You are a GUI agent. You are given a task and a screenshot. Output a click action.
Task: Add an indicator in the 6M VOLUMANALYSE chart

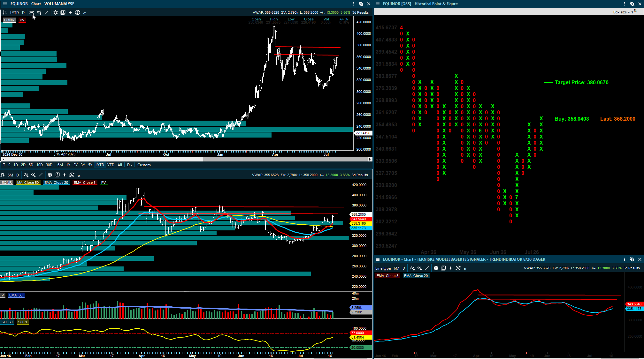26,175
